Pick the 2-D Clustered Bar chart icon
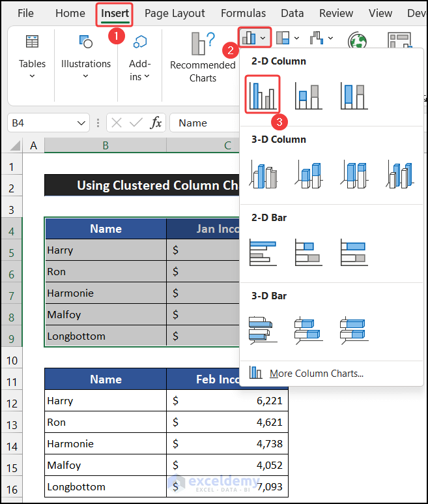Image resolution: width=428 pixels, height=504 pixels. [x=263, y=252]
